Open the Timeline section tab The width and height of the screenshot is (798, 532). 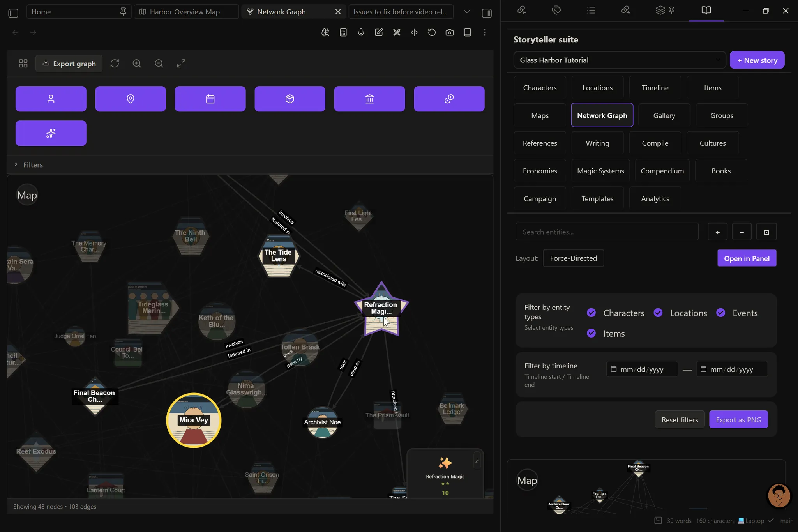tap(655, 88)
